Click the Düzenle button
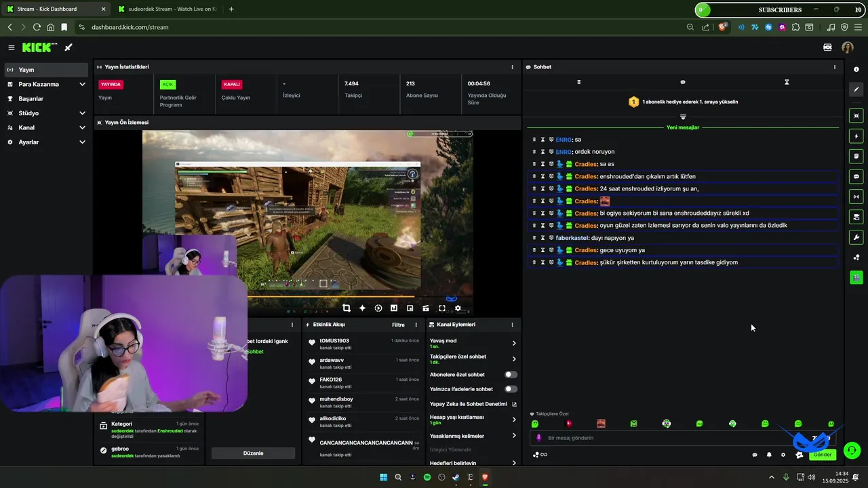Image resolution: width=868 pixels, height=488 pixels. (253, 453)
